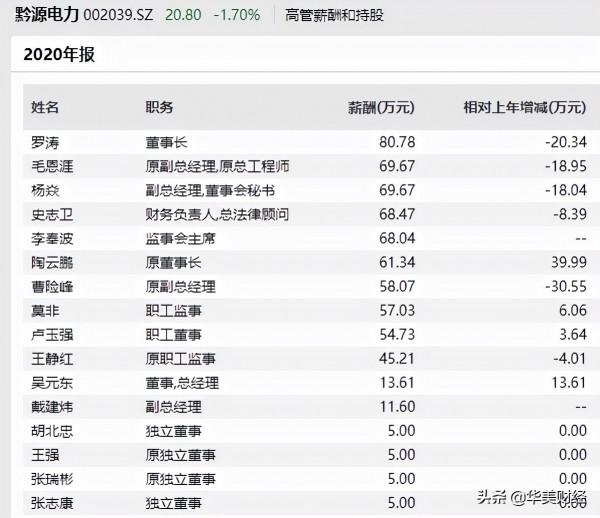This screenshot has width=600, height=518.
Task: Click salary value 58.07
Action: tap(397, 287)
